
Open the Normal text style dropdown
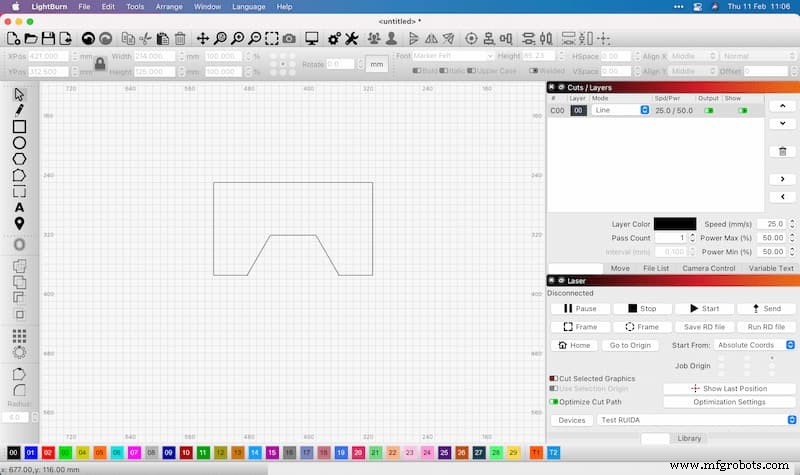click(x=758, y=56)
